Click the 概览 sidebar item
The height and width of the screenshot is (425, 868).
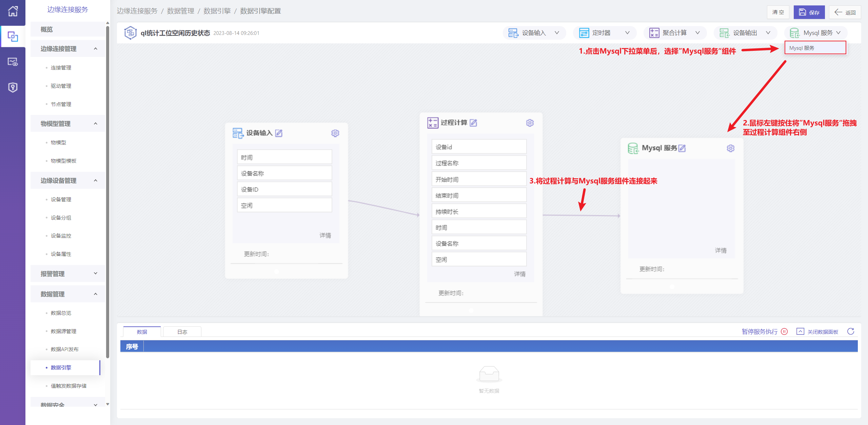click(x=68, y=29)
